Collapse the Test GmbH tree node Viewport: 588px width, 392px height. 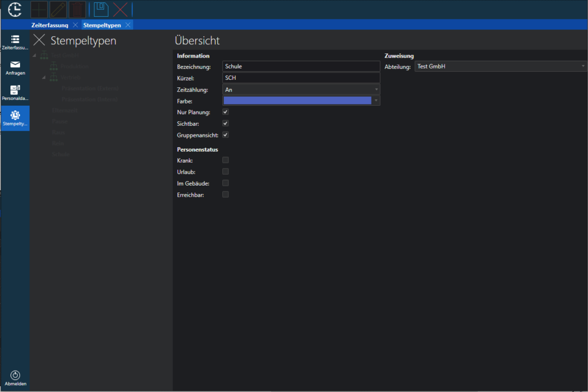[x=34, y=56]
